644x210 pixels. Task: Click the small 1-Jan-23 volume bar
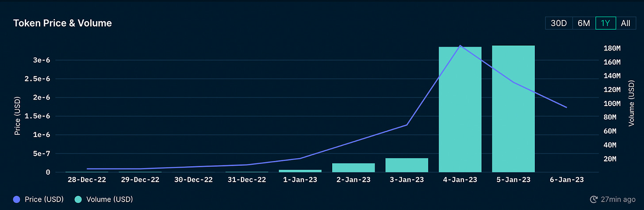(300, 171)
